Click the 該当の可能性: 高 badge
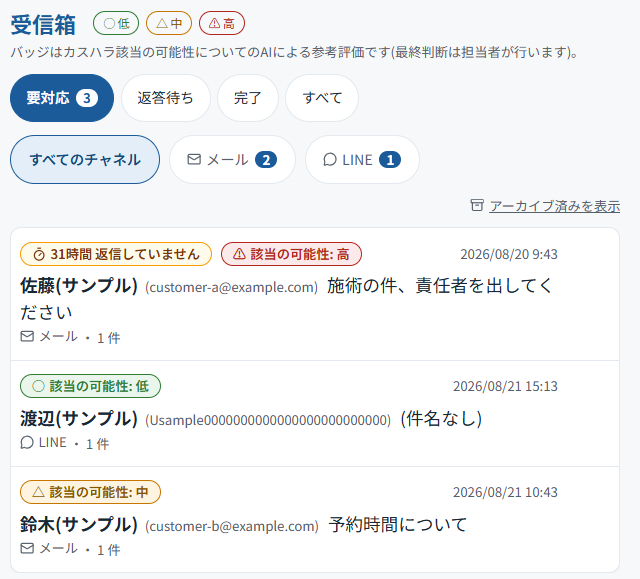This screenshot has height=579, width=640. point(291,254)
